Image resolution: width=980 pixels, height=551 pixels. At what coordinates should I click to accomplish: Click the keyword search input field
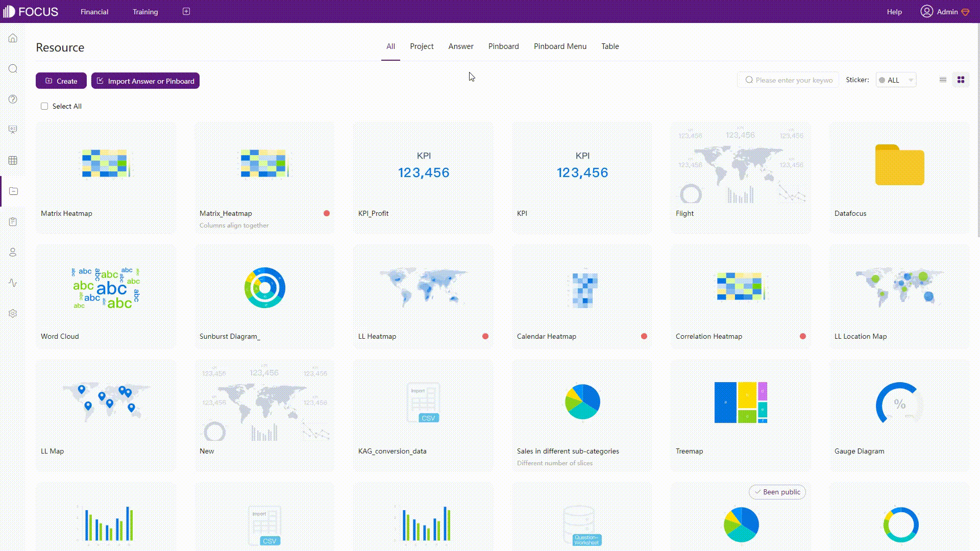click(x=788, y=80)
